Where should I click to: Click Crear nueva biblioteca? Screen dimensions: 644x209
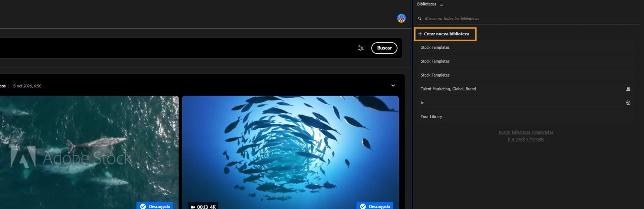(x=445, y=34)
